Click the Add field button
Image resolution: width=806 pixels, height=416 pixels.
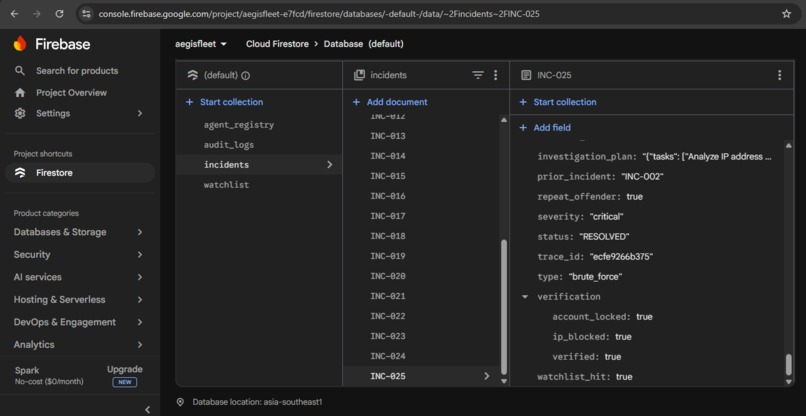point(545,128)
